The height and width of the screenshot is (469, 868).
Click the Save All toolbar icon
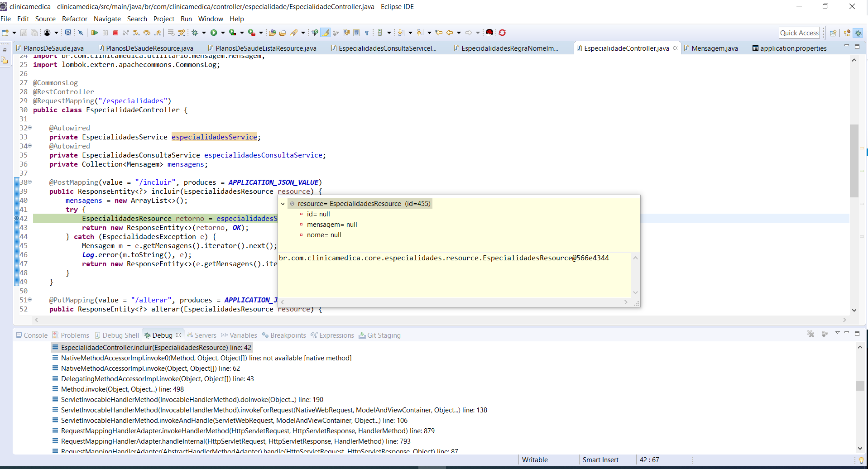click(34, 33)
